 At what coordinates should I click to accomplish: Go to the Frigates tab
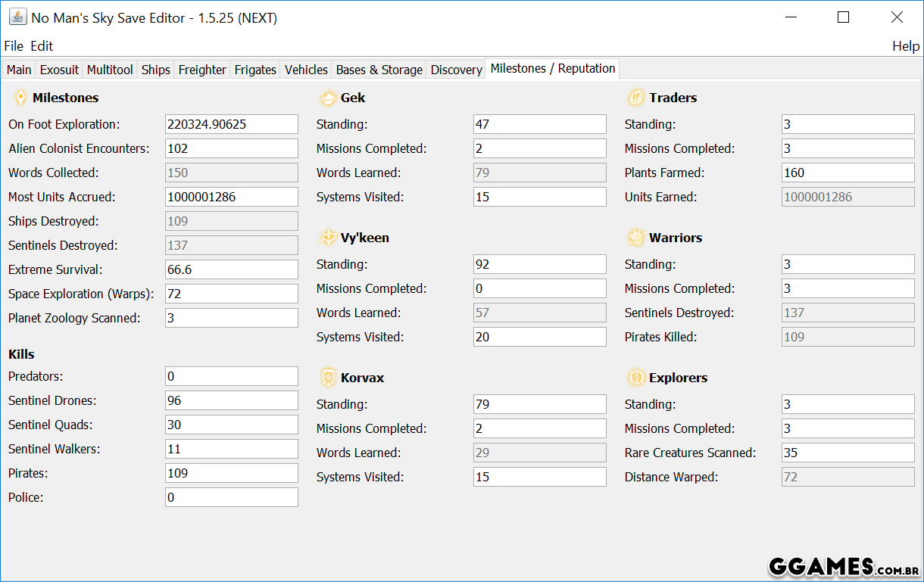coord(255,70)
